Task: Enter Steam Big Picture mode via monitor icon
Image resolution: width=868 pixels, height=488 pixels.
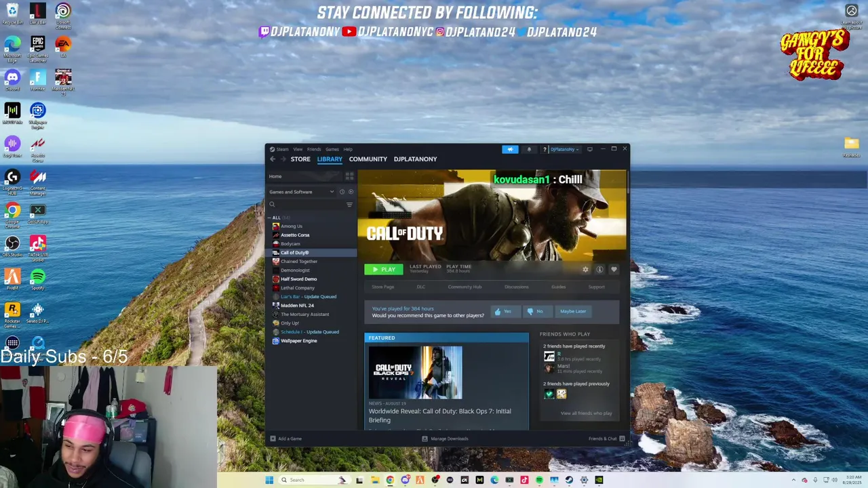Action: tap(589, 149)
